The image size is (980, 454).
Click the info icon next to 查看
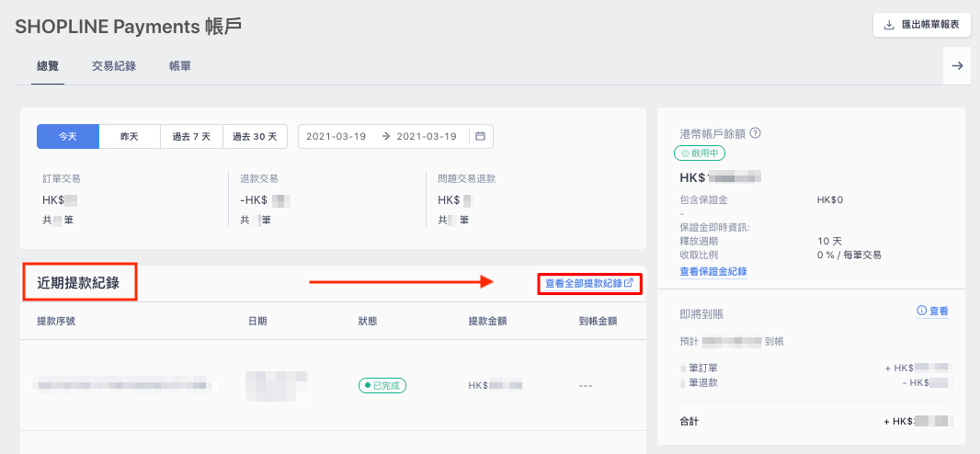pyautogui.click(x=920, y=311)
